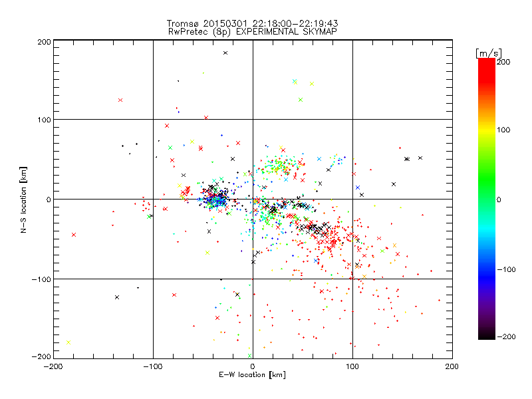
Task: Click the x-axis tick label '-100'
Action: coord(153,367)
